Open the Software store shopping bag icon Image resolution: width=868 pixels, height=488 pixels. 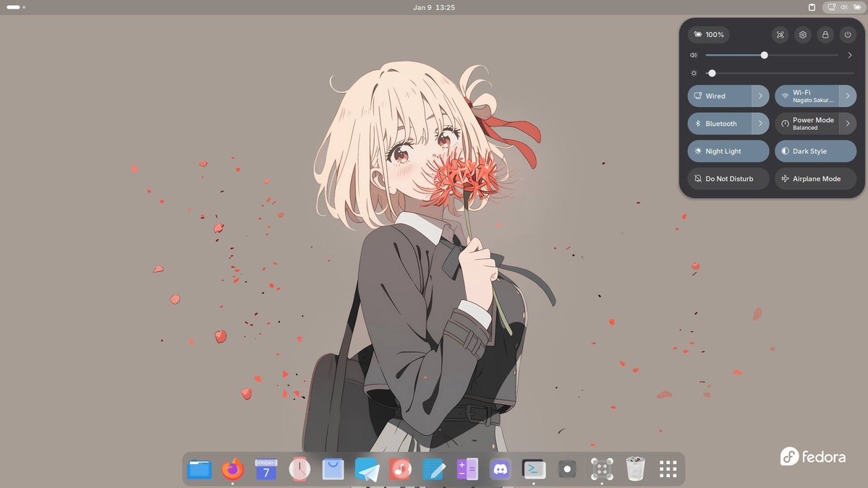point(333,469)
